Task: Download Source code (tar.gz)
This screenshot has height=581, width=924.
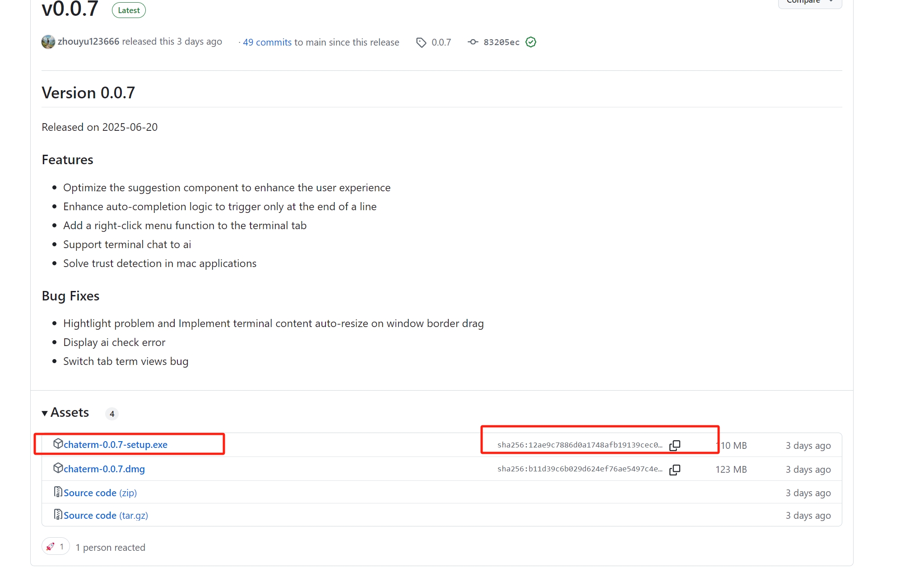Action: 106,516
